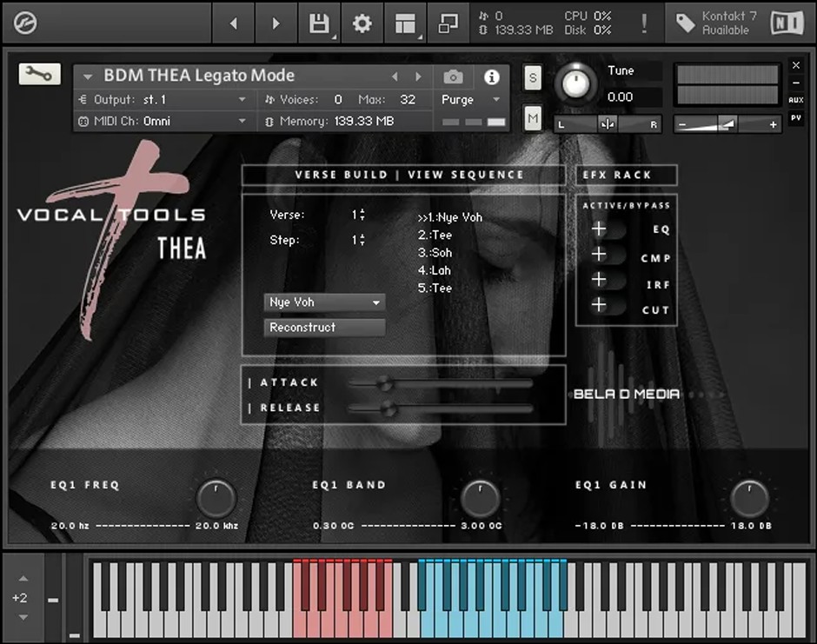This screenshot has height=644, width=817.
Task: Select next instrument arrow in header
Action: 418,77
